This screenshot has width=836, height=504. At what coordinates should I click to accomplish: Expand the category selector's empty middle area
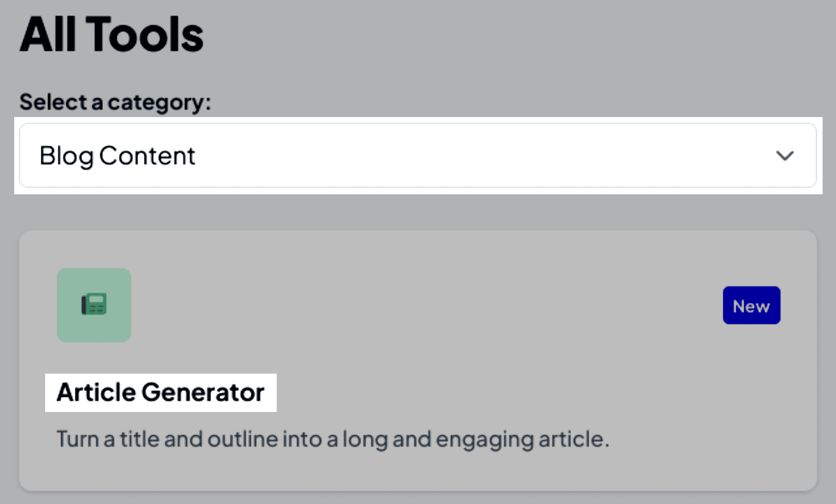(470, 156)
